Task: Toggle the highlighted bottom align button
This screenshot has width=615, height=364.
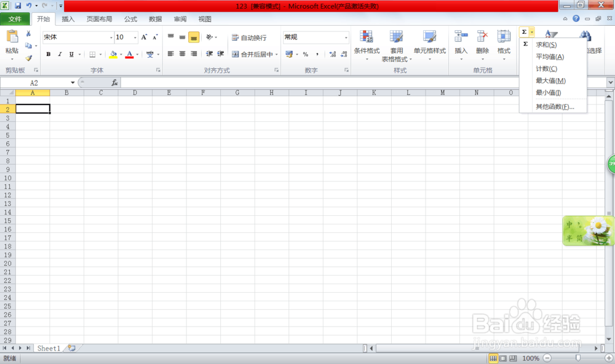Action: pos(194,38)
